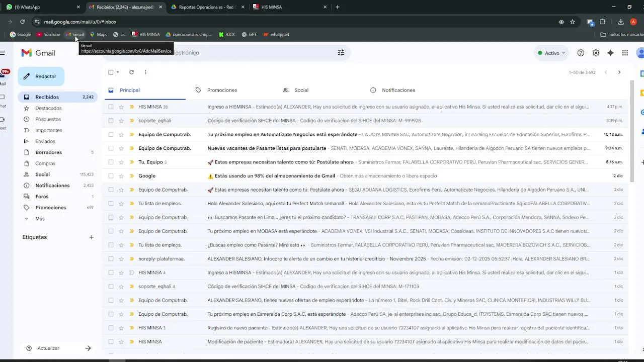Open more options three-dot menu
Image resolution: width=644 pixels, height=362 pixels.
[145, 72]
